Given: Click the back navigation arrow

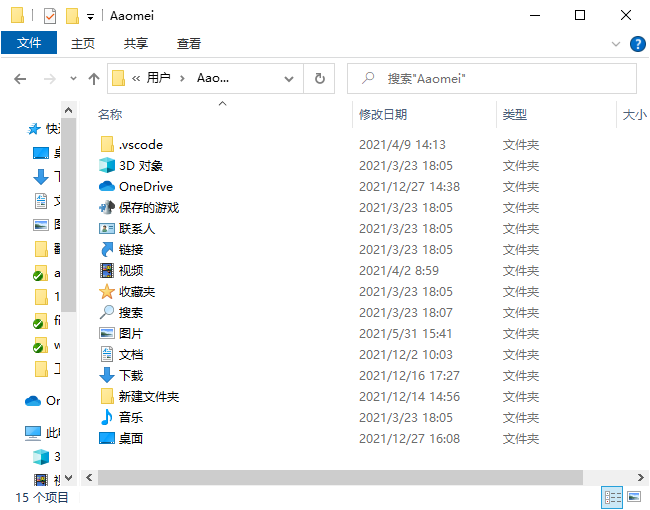Looking at the screenshot, I should tap(20, 78).
